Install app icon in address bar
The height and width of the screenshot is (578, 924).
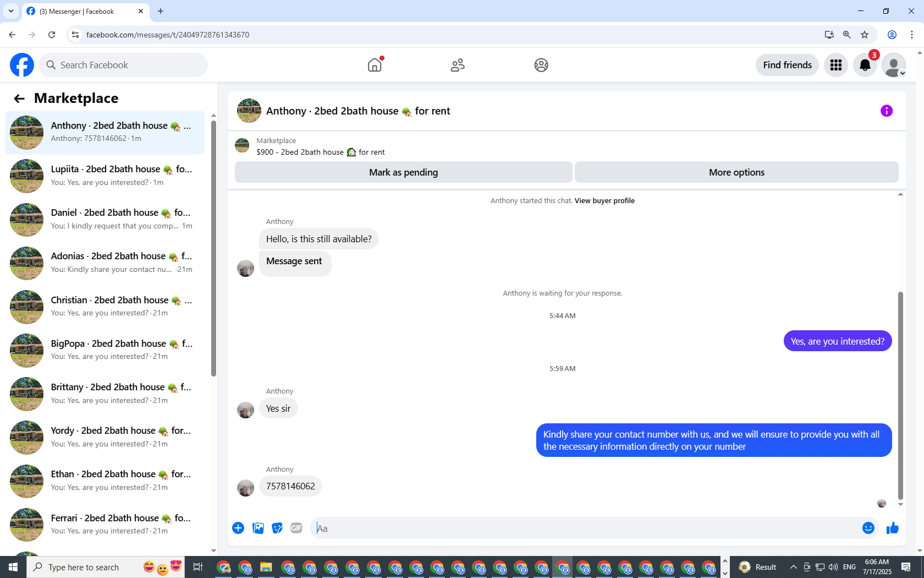coord(829,35)
